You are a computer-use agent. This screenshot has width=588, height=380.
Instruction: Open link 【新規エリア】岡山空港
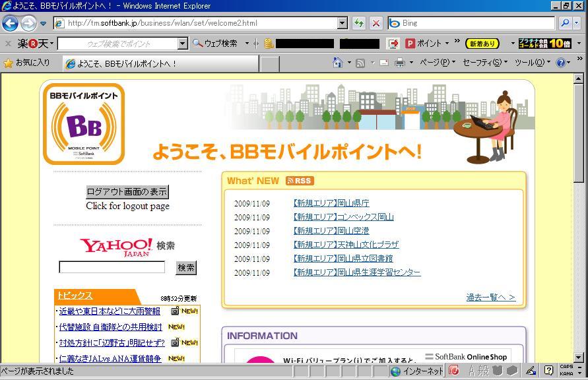331,231
